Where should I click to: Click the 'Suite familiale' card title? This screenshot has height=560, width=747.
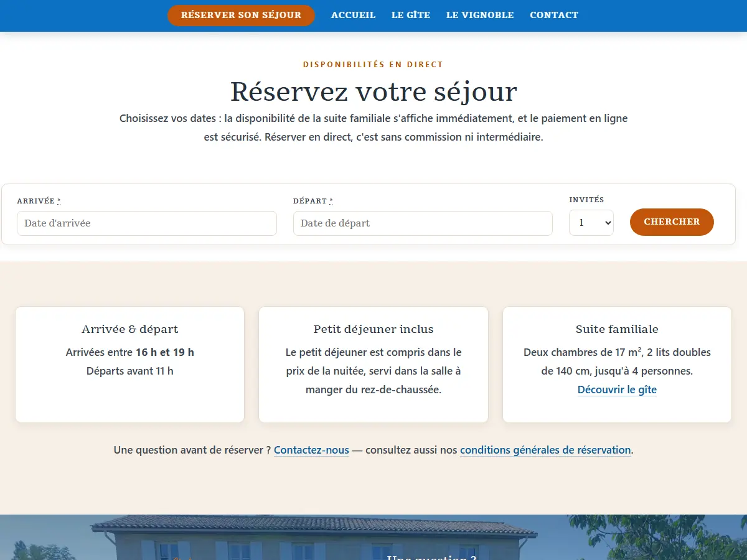(617, 329)
